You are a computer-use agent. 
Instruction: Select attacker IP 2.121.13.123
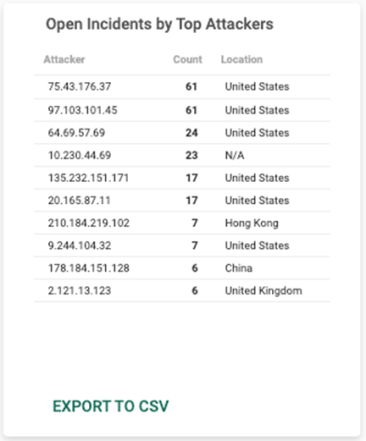pos(79,291)
